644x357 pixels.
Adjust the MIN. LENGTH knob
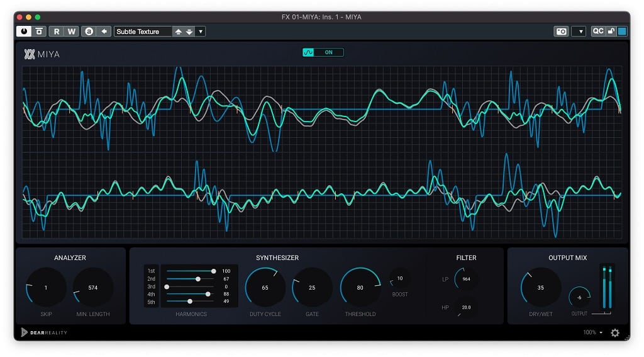tap(93, 287)
